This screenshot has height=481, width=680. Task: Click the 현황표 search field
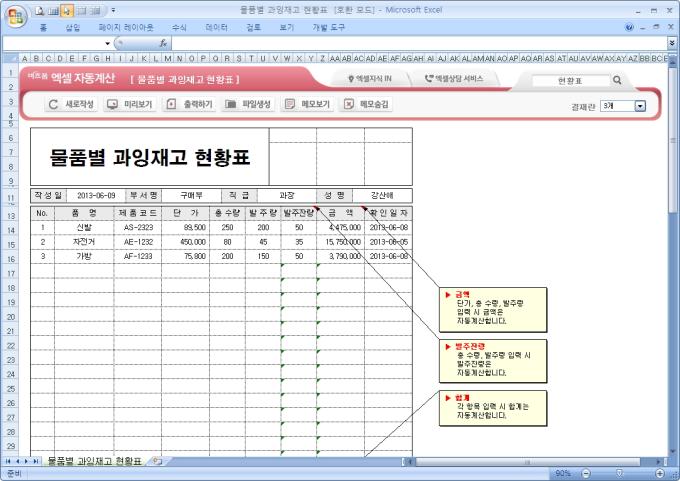tap(570, 80)
